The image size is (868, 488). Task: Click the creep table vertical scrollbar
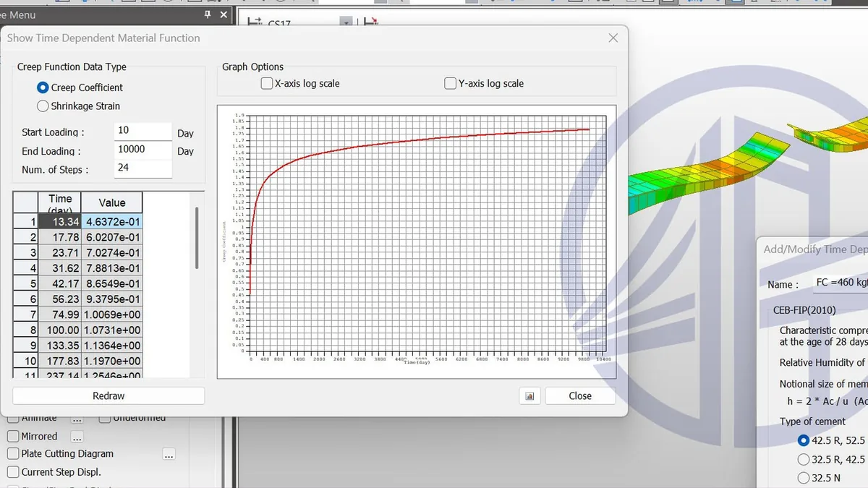pyautogui.click(x=197, y=239)
